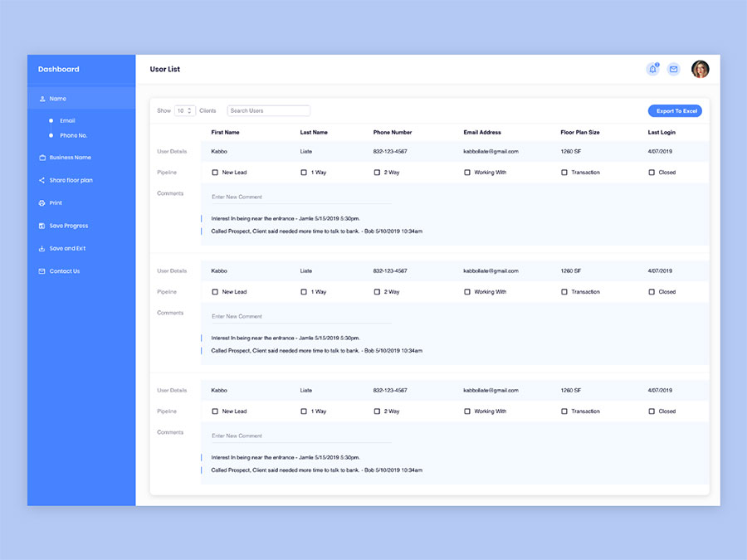Check New Lead in first user's pipeline
Viewport: 747px width, 560px height.
click(215, 173)
